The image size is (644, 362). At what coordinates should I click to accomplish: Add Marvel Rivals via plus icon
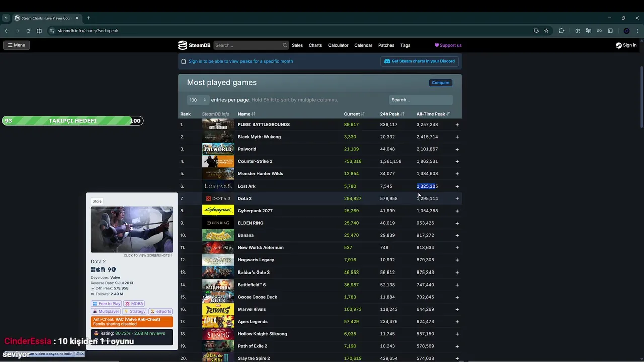click(x=457, y=309)
